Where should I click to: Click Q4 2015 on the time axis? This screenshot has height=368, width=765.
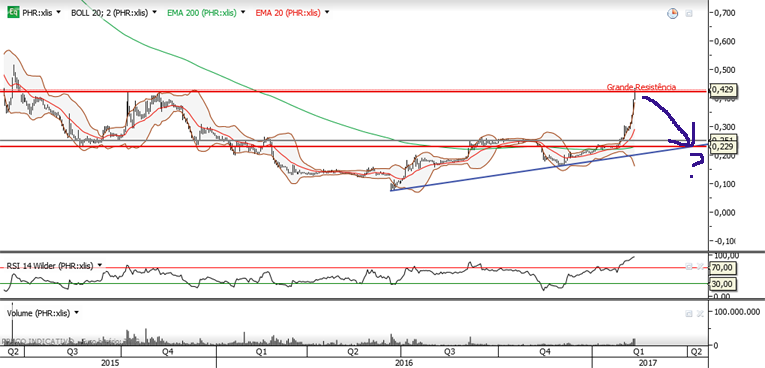click(x=169, y=351)
